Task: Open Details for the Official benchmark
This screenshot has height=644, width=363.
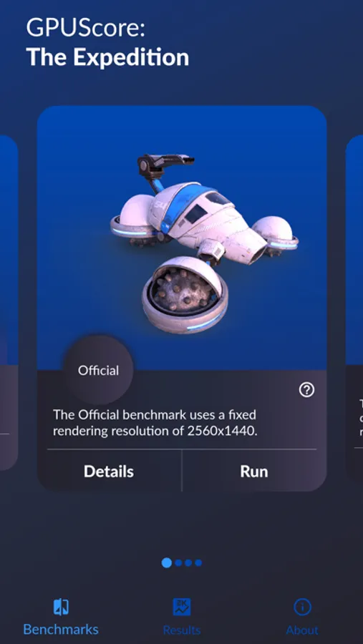Action: [109, 471]
